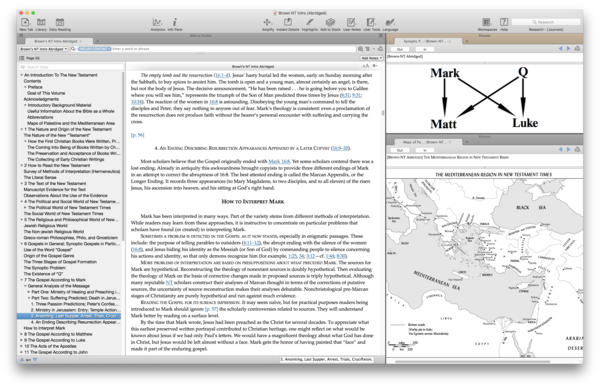Screen dimensions: 600x388
Task: Click the Amplify toolbar icon
Action: pyautogui.click(x=268, y=23)
